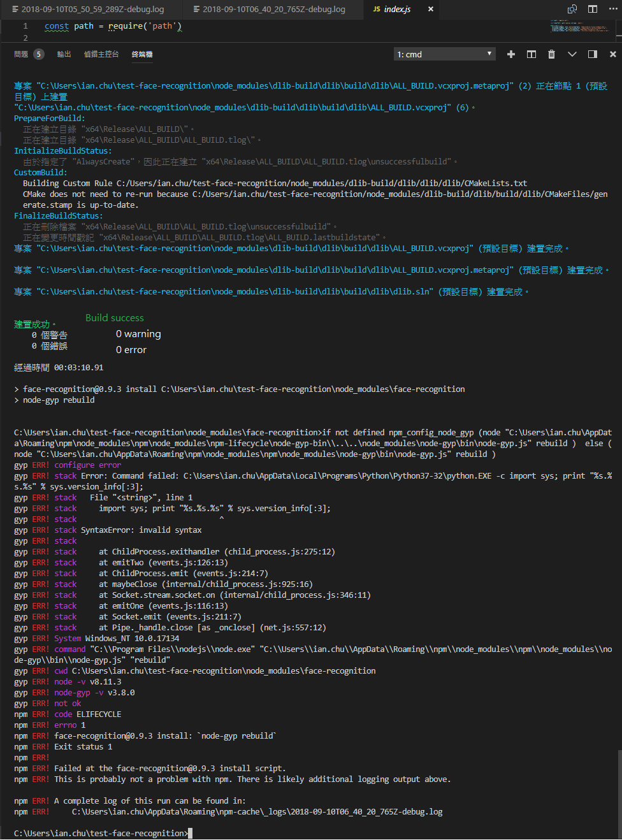This screenshot has width=622, height=840.
Task: Click the 'const' keyword in the editor
Action: (57, 26)
